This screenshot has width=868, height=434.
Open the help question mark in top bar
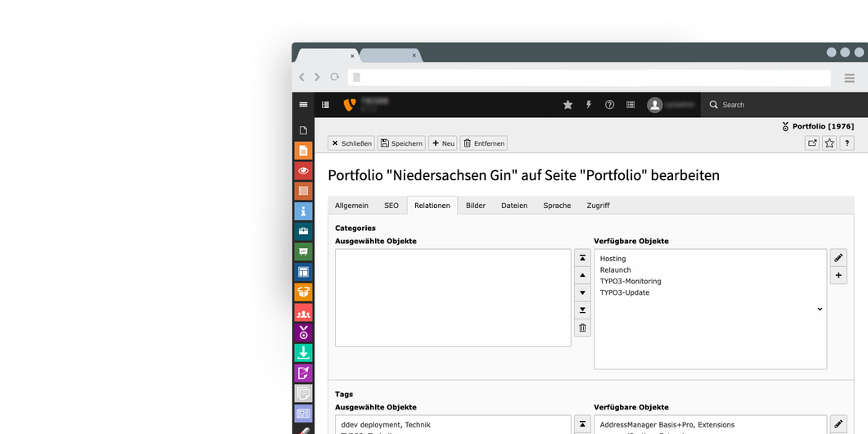click(609, 105)
